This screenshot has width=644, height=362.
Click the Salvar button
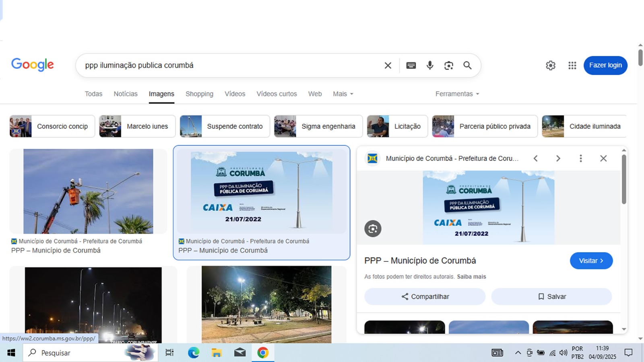click(x=552, y=296)
